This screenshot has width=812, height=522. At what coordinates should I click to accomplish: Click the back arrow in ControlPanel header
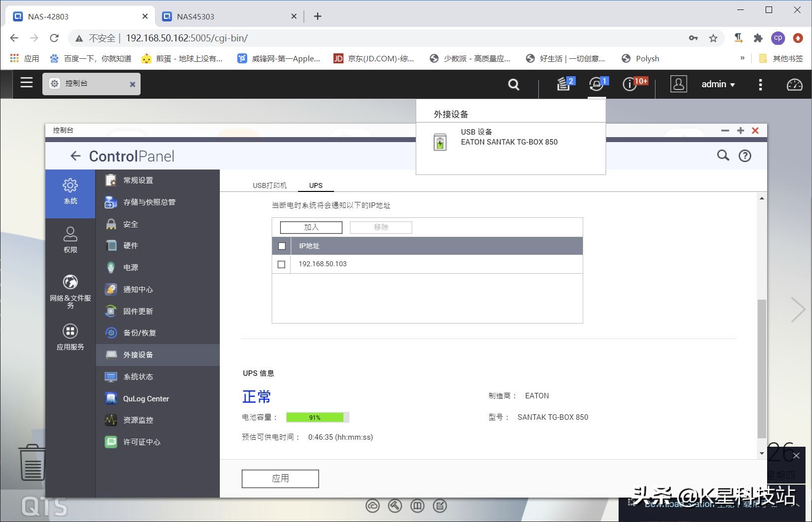coord(75,156)
